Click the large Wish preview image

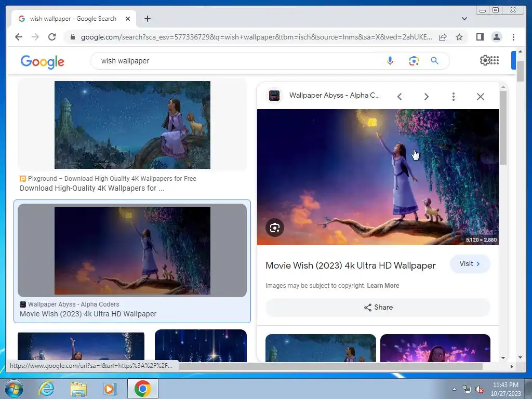[x=378, y=177]
